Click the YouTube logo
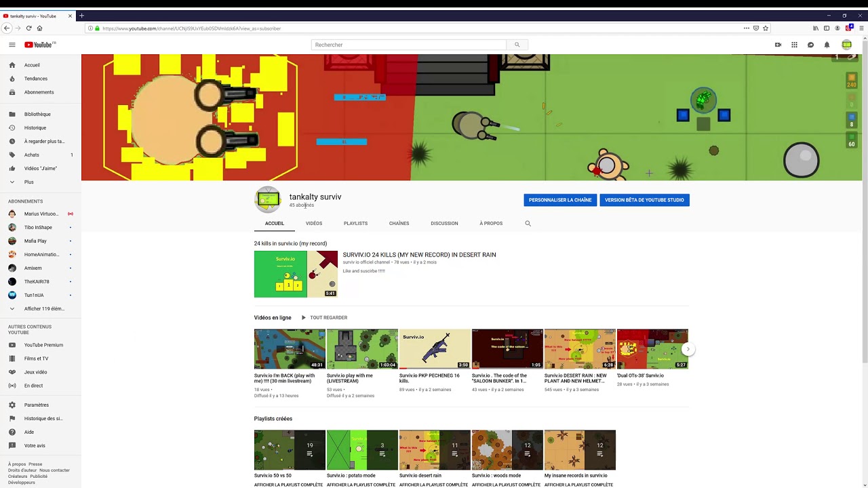The width and height of the screenshot is (868, 488). 40,45
